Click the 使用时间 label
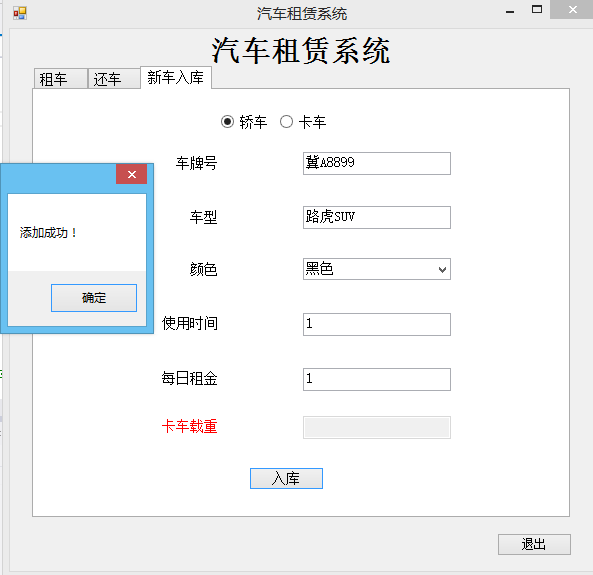593x575 pixels. [x=189, y=323]
